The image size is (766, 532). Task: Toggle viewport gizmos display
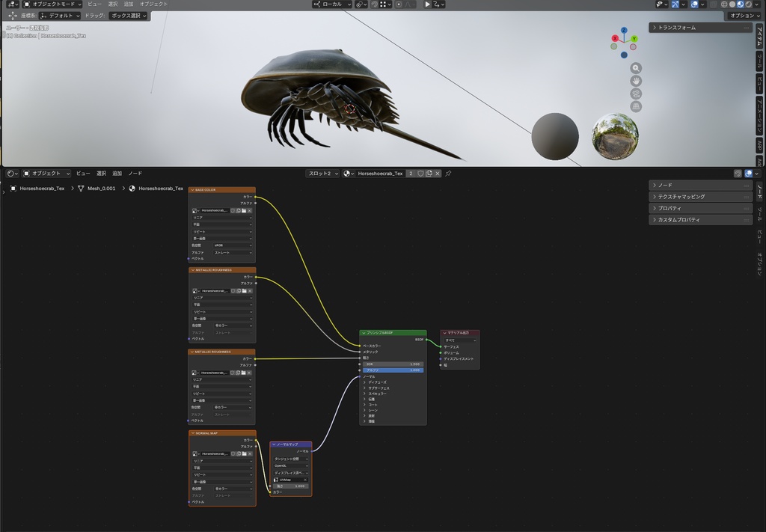[675, 4]
